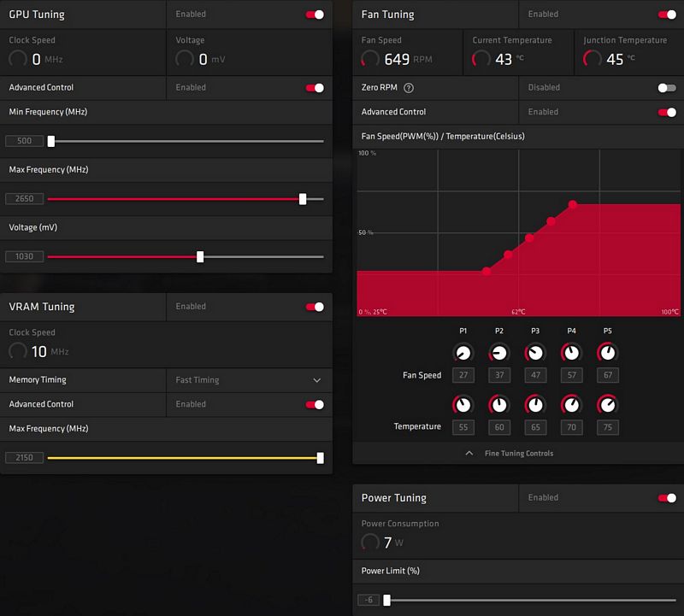Image resolution: width=684 pixels, height=616 pixels.
Task: Disable the Power Tuning toggle
Action: coord(668,498)
